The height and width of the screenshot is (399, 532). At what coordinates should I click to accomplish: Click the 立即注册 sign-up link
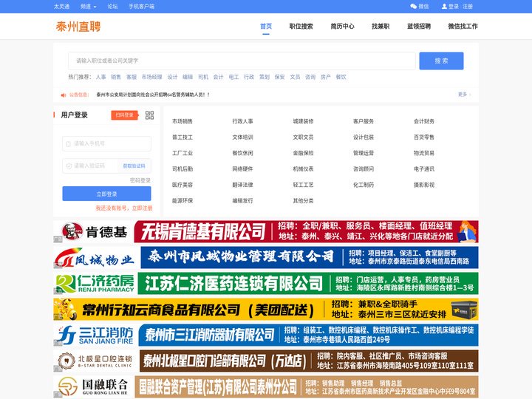(142, 208)
